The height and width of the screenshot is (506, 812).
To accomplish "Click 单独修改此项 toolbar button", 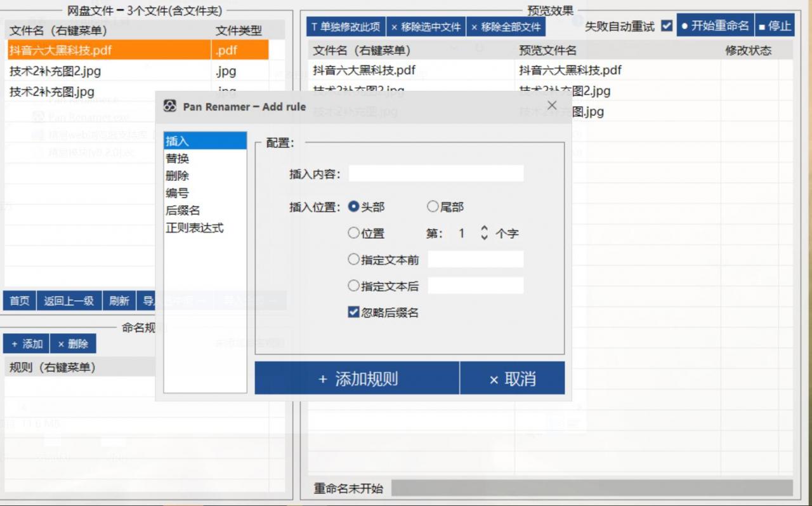I will pyautogui.click(x=346, y=27).
